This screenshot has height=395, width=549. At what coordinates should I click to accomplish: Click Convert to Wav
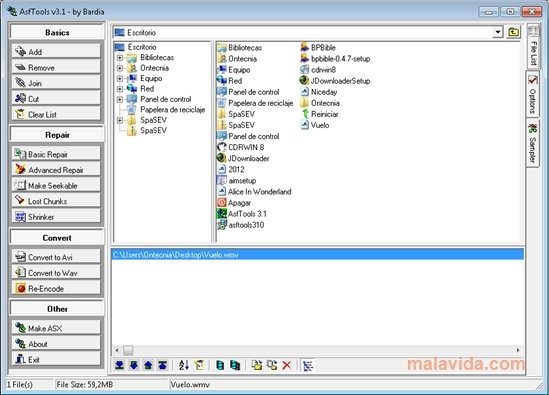56,273
